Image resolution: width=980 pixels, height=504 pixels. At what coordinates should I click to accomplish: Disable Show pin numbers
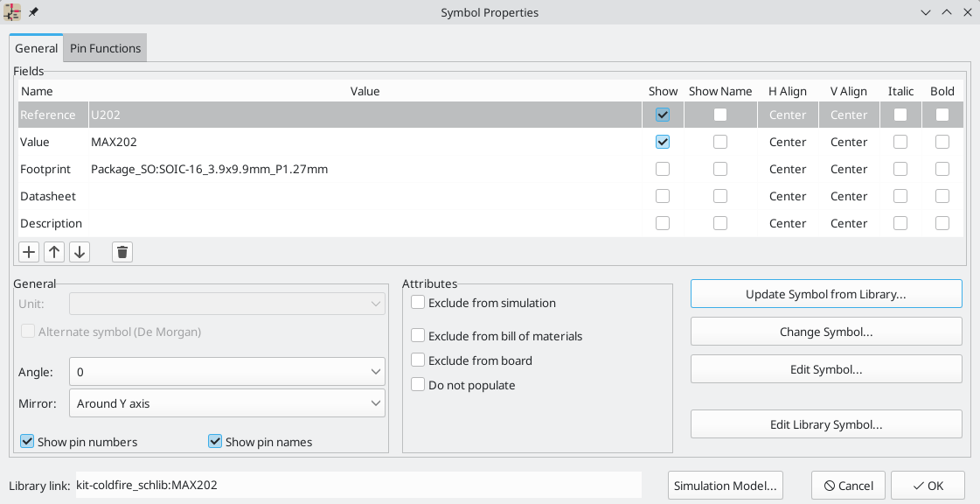click(27, 442)
